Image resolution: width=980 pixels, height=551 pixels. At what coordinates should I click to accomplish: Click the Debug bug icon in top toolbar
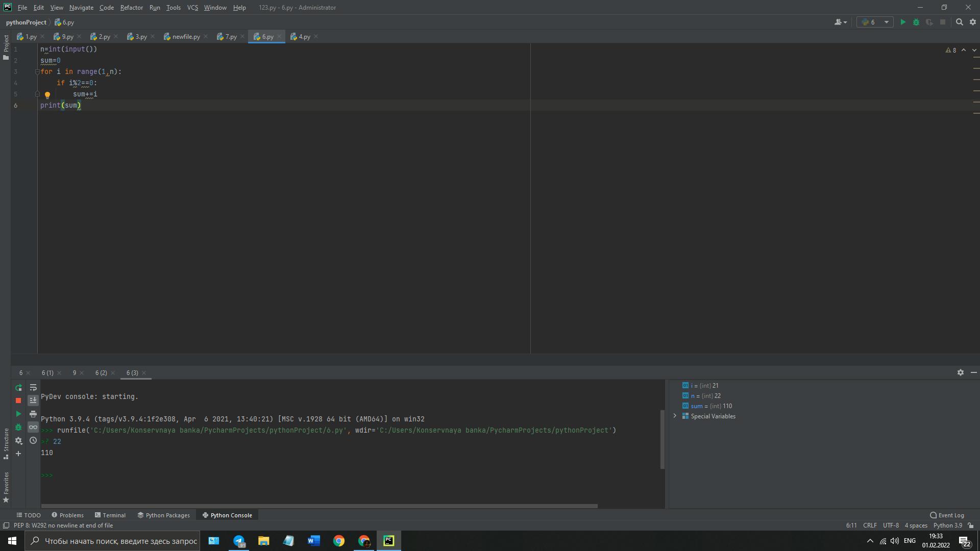click(x=916, y=22)
